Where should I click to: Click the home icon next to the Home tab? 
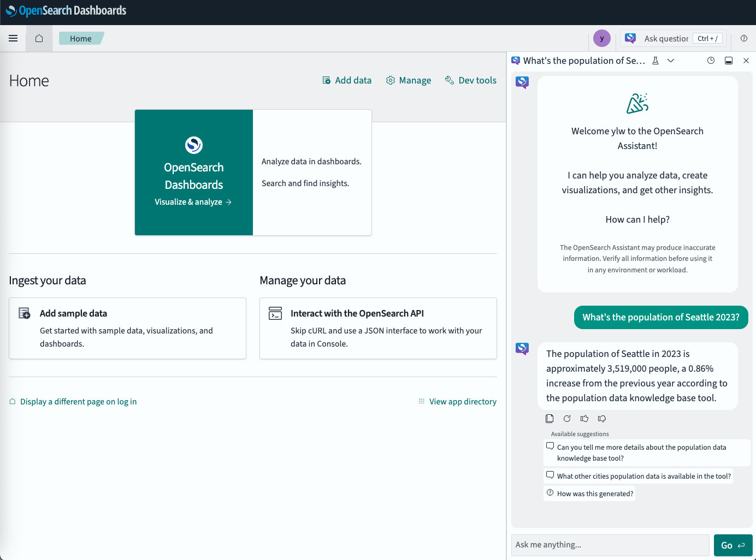[x=38, y=38]
